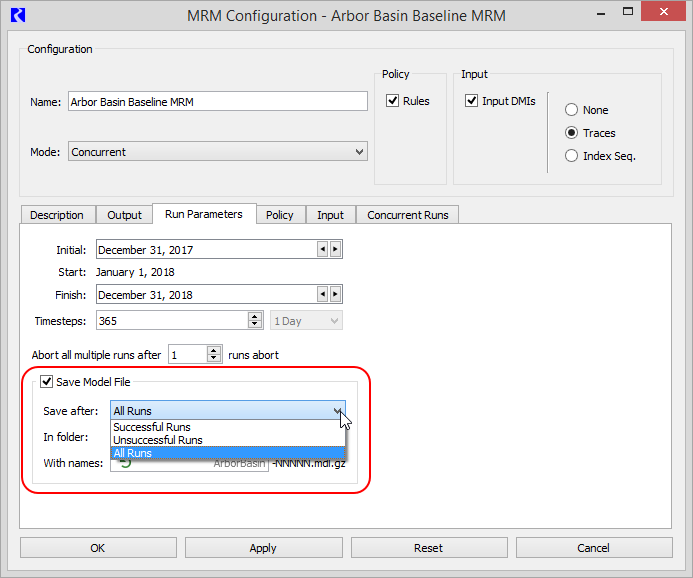Step Initial date backward with left arrow

point(323,250)
